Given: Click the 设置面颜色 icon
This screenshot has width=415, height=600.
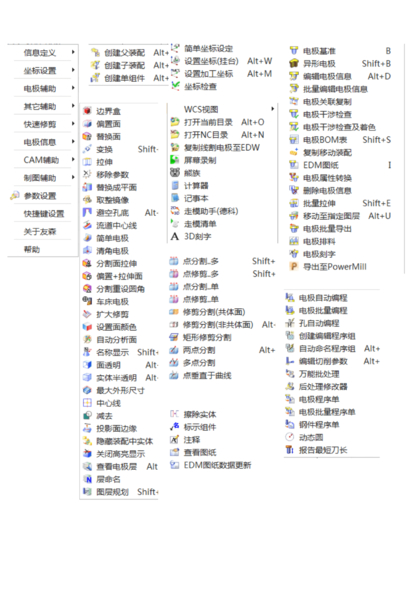Looking at the screenshot, I should click(88, 327).
